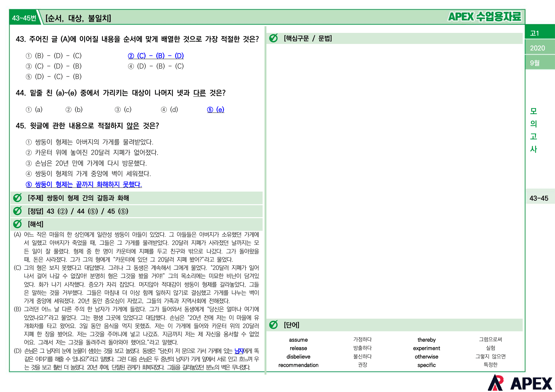Open the 9월 side tab

(x=540, y=63)
